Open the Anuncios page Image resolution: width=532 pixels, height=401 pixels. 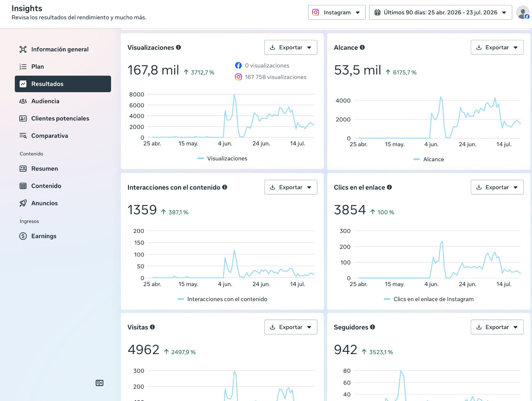[x=63, y=203]
